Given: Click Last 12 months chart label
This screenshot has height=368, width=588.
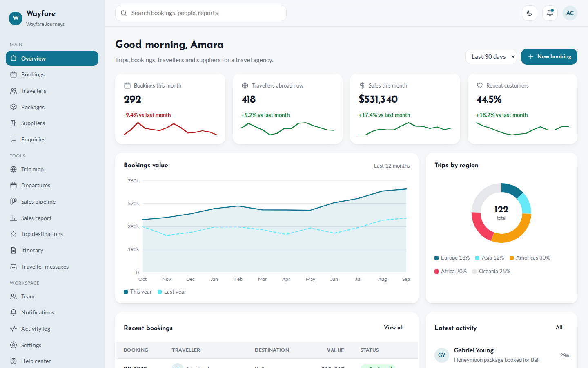Looking at the screenshot, I should click(392, 166).
